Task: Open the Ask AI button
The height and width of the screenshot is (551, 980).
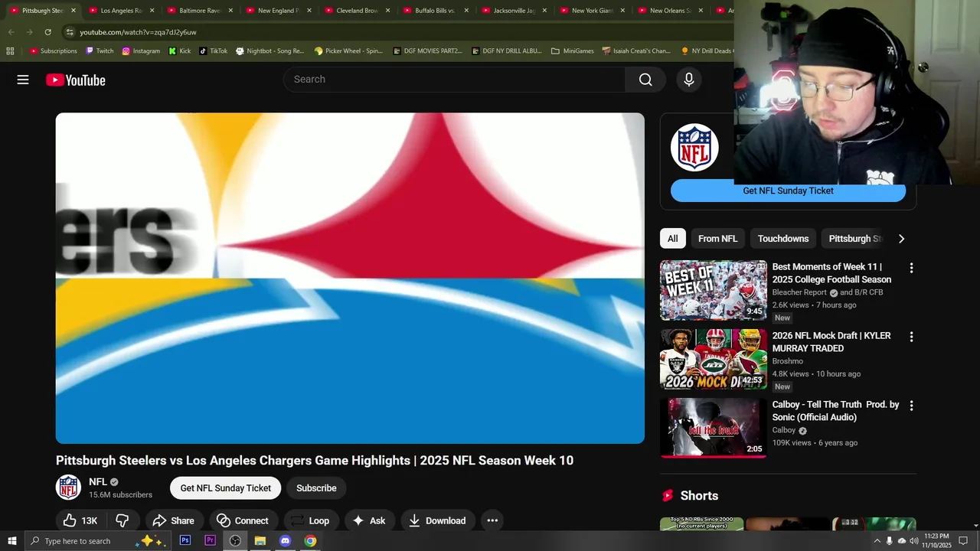Action: pyautogui.click(x=369, y=520)
